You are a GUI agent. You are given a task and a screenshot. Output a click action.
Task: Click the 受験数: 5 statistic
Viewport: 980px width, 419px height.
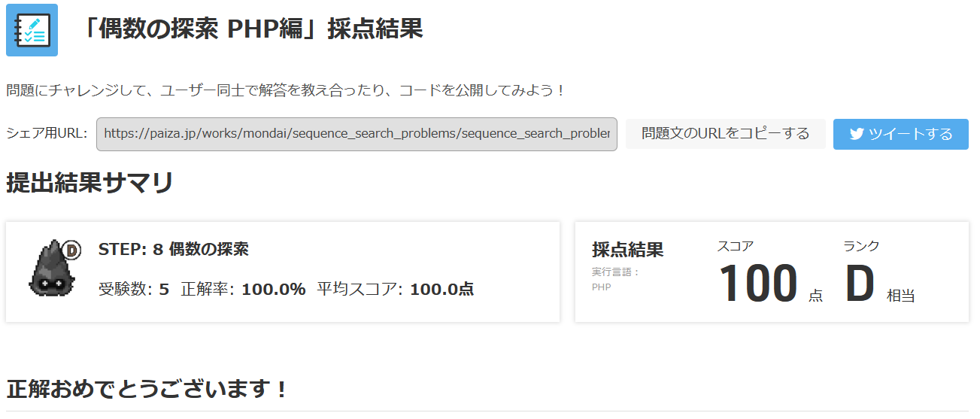(x=133, y=289)
